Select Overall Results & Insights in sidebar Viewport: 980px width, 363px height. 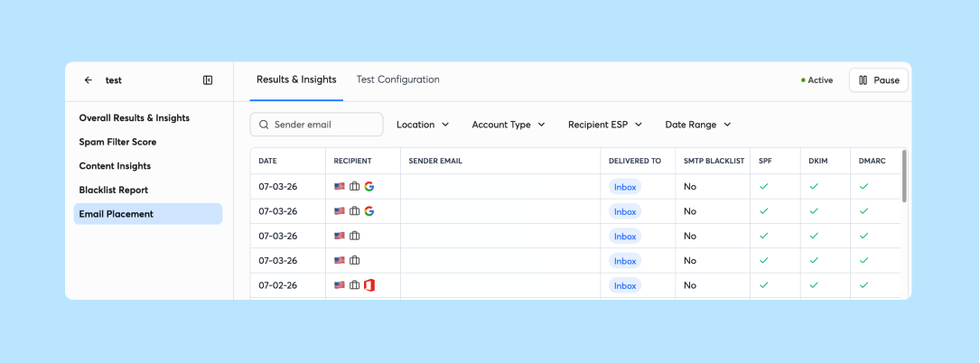[135, 118]
